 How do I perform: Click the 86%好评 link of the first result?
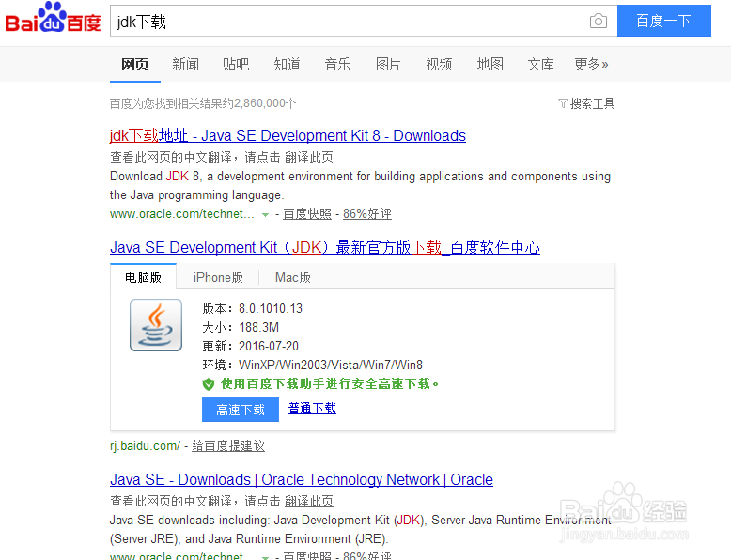point(366,214)
